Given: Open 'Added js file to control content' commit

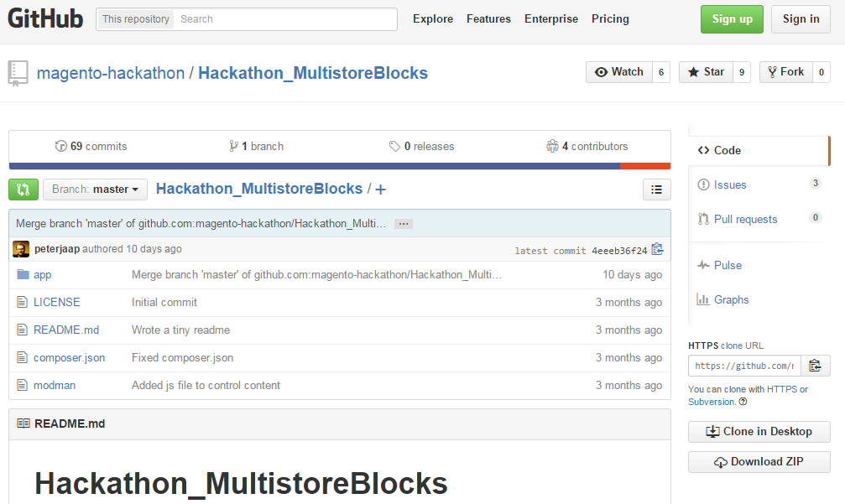Looking at the screenshot, I should click(x=206, y=386).
